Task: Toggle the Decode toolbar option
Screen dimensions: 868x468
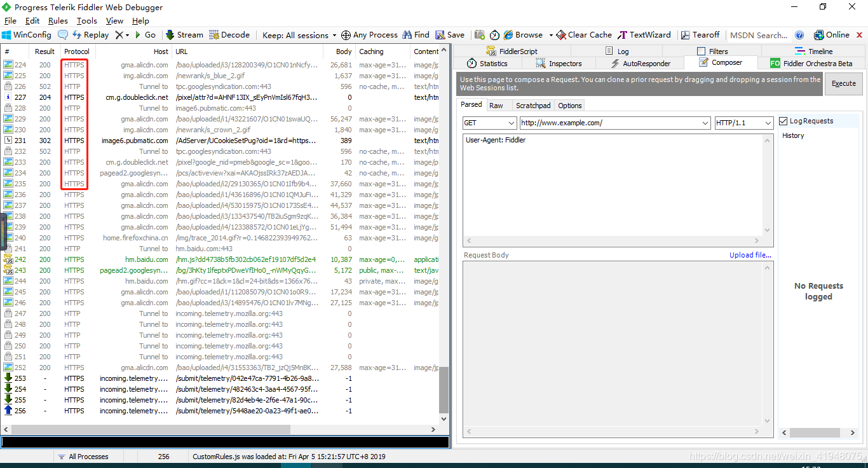Action: pyautogui.click(x=229, y=35)
